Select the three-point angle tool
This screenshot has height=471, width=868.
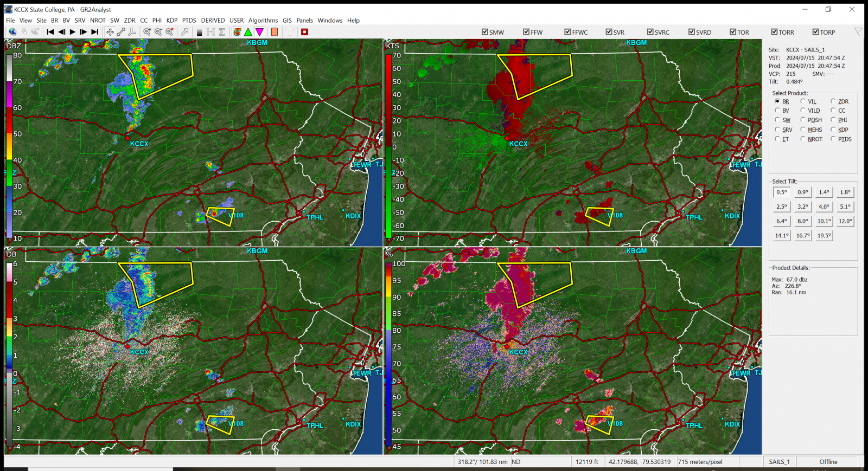(132, 32)
